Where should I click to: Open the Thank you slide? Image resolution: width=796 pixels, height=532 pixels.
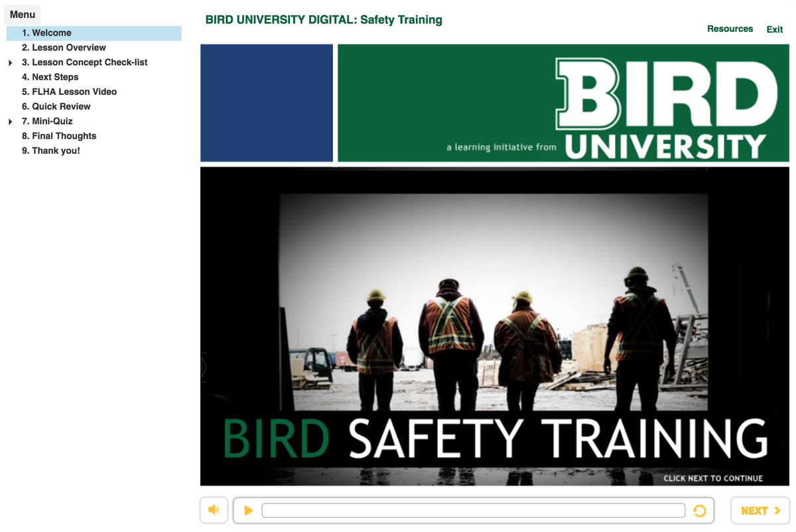[x=52, y=150]
